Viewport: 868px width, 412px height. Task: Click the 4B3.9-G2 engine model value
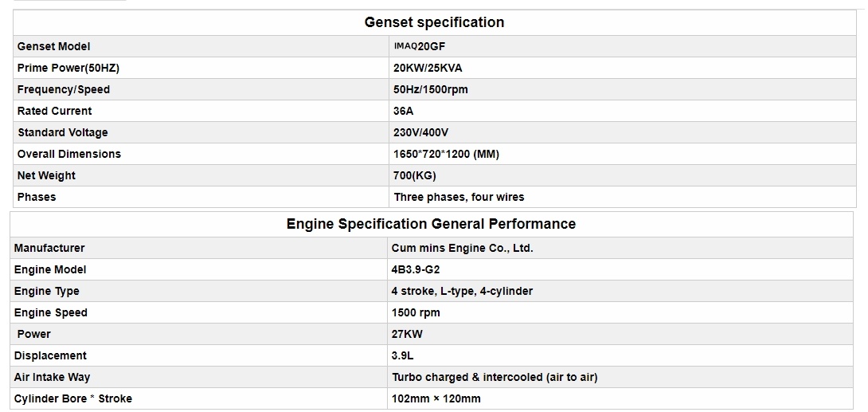[x=416, y=269]
